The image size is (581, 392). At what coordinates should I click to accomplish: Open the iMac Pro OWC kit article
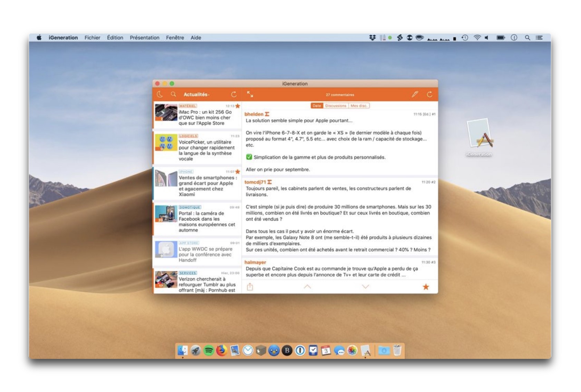(x=197, y=115)
